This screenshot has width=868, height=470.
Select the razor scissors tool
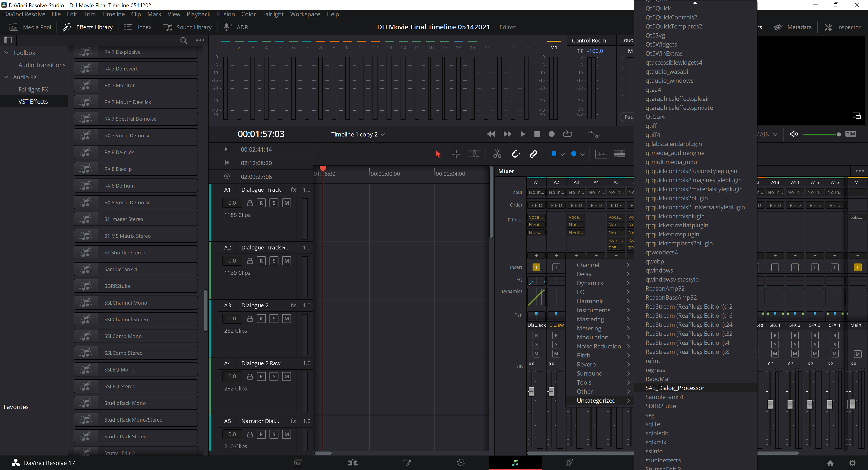click(497, 154)
